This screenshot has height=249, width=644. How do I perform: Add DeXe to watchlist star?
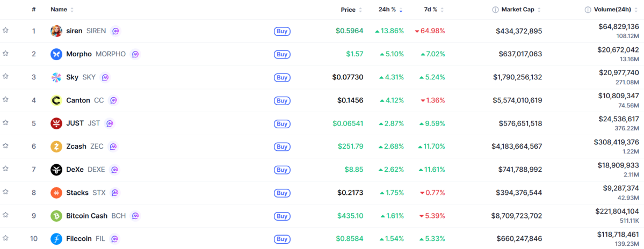[5, 169]
